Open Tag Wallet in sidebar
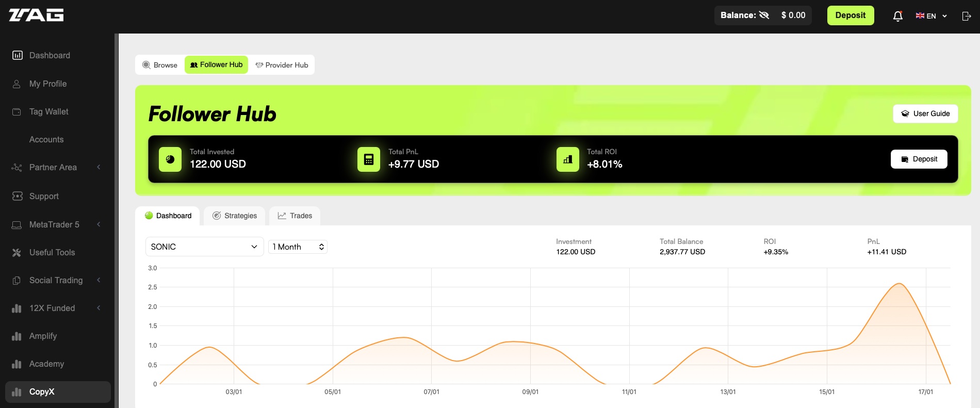This screenshot has width=980, height=408. [x=48, y=111]
